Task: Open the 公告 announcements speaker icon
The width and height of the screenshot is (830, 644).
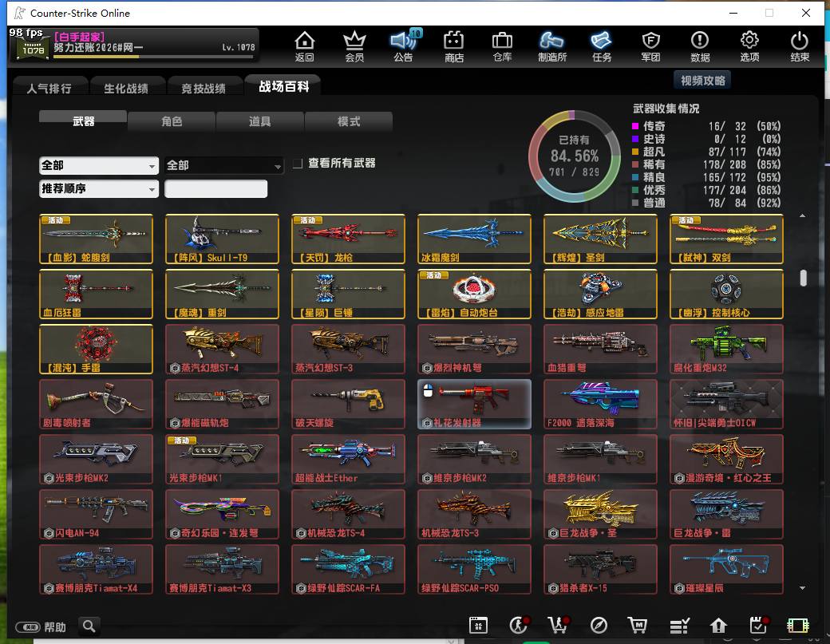Action: [x=403, y=45]
